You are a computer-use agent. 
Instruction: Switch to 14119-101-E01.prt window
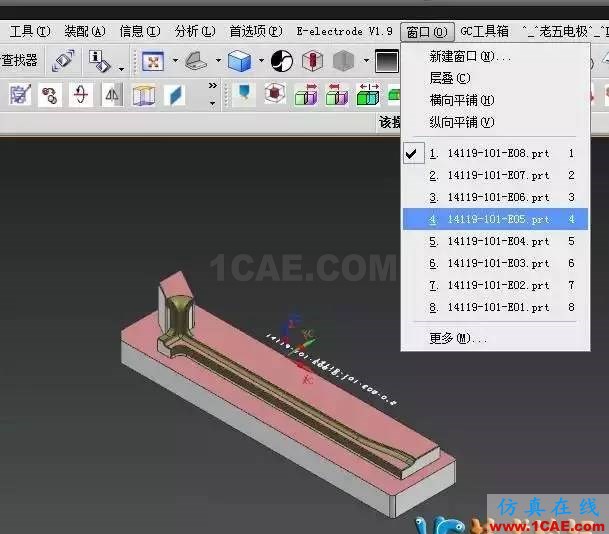click(x=495, y=307)
